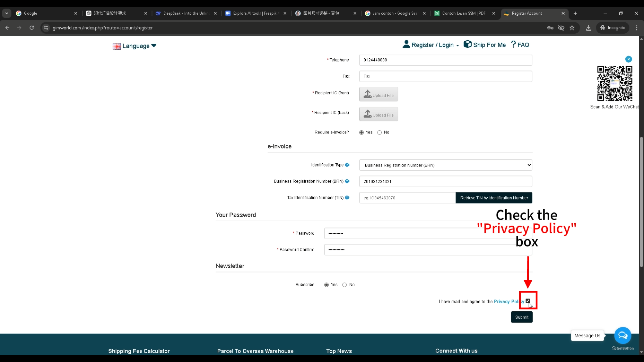Open the browser tab search dropdown

click(6, 13)
